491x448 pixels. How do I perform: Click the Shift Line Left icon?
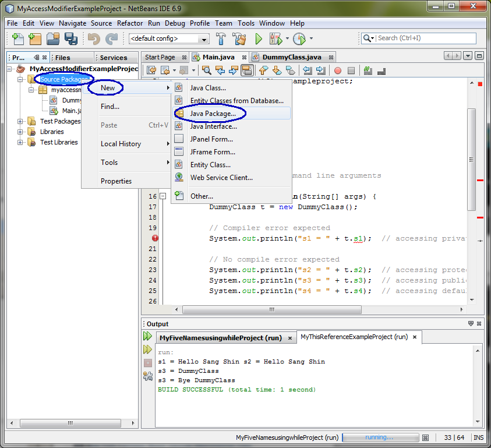pyautogui.click(x=308, y=70)
